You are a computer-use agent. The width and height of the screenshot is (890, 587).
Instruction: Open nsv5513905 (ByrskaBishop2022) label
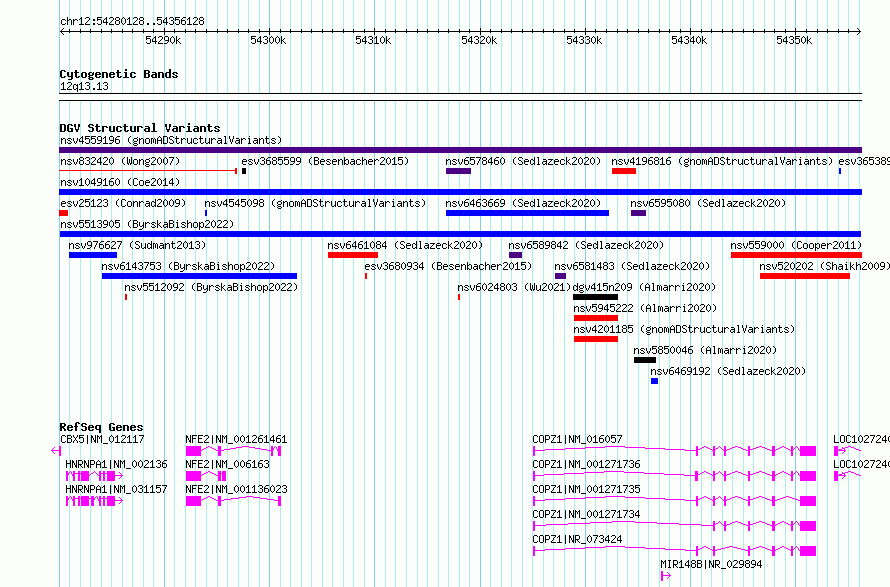click(147, 224)
